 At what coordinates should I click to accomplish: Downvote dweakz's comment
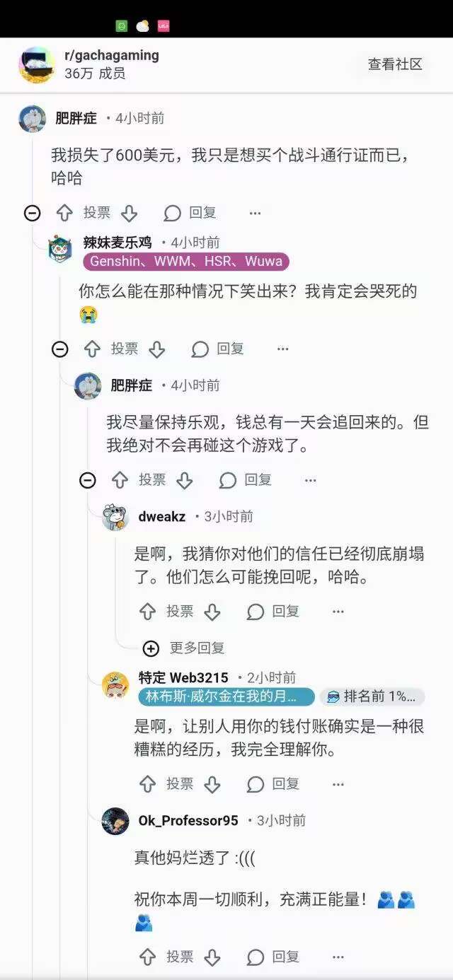pos(212,612)
